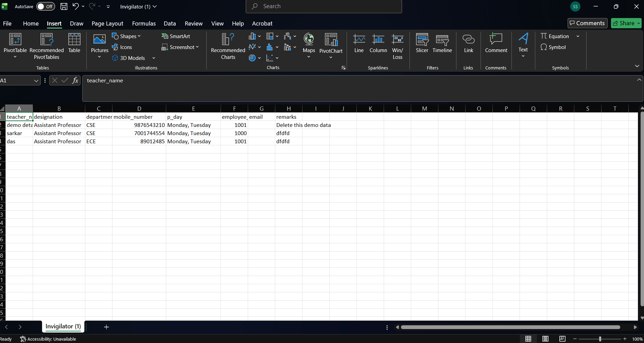Click the PivotTable icon
644x343 pixels.
tap(15, 39)
